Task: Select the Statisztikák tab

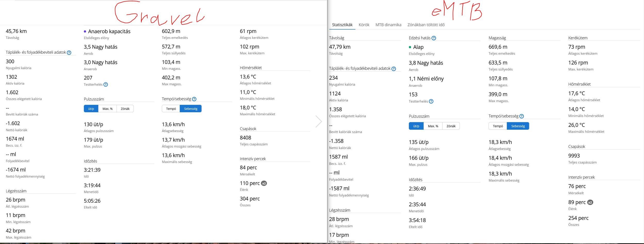Action: 342,25
